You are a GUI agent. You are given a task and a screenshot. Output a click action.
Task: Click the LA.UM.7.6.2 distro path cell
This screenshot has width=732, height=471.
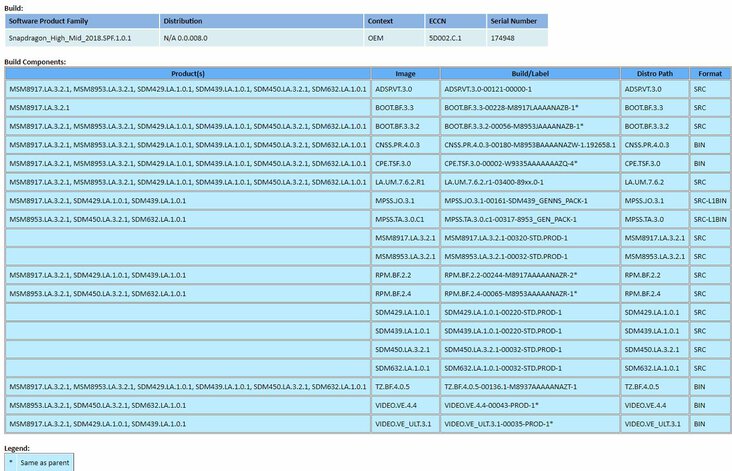tap(655, 182)
